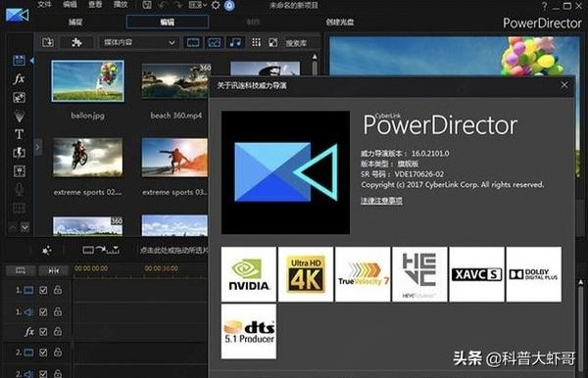
Task: Switch to the 创建光盘 create disc tab
Action: click(339, 23)
